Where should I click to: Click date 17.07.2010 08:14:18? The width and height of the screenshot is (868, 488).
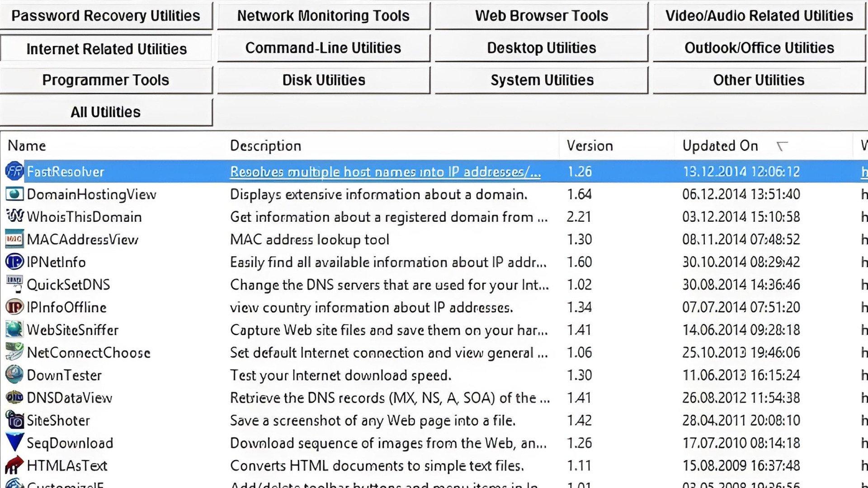pos(741,443)
